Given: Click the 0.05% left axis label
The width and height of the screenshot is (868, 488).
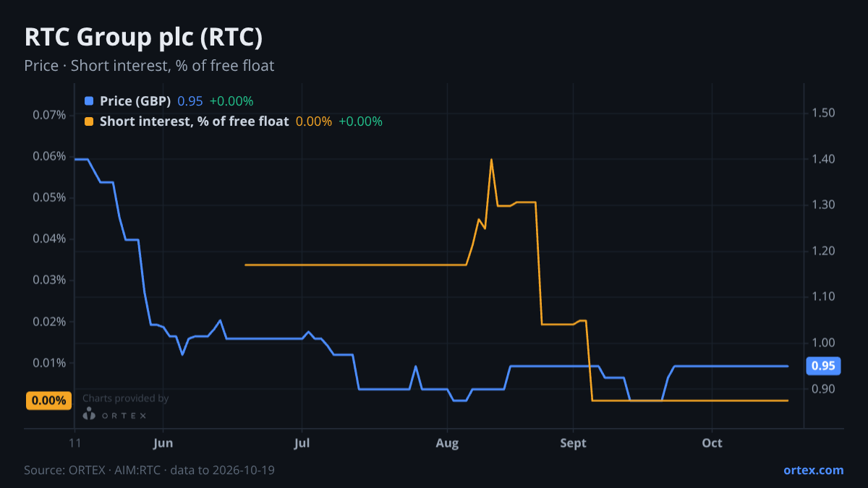Looking at the screenshot, I should point(49,197).
